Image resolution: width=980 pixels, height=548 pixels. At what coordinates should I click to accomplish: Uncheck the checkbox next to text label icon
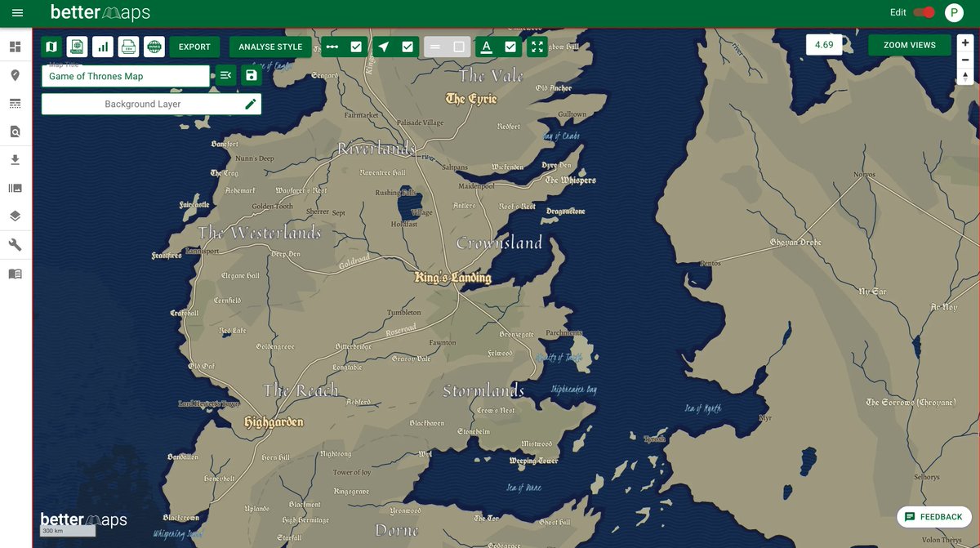[x=510, y=47]
